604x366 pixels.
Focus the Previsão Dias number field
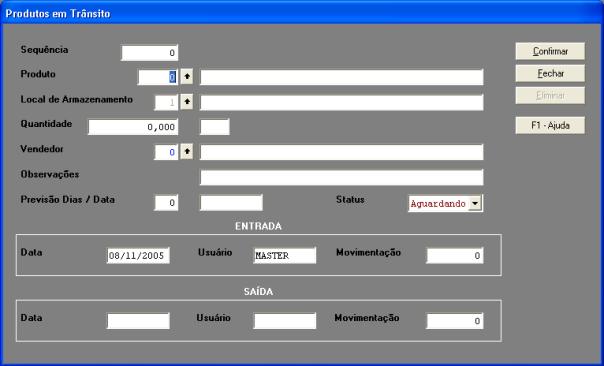[166, 203]
